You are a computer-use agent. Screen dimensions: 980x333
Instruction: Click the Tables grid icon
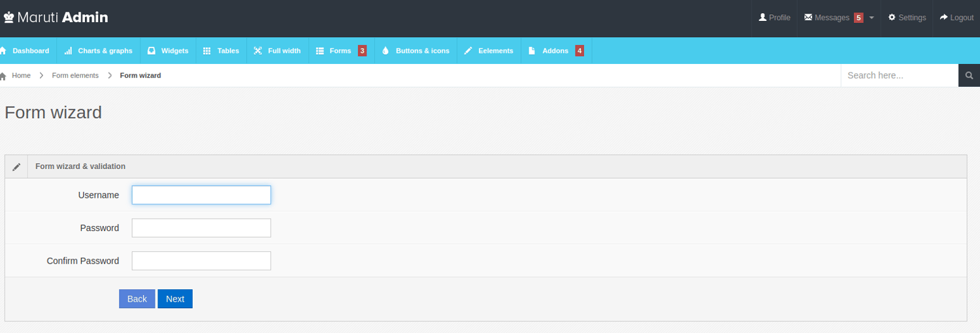(x=207, y=51)
